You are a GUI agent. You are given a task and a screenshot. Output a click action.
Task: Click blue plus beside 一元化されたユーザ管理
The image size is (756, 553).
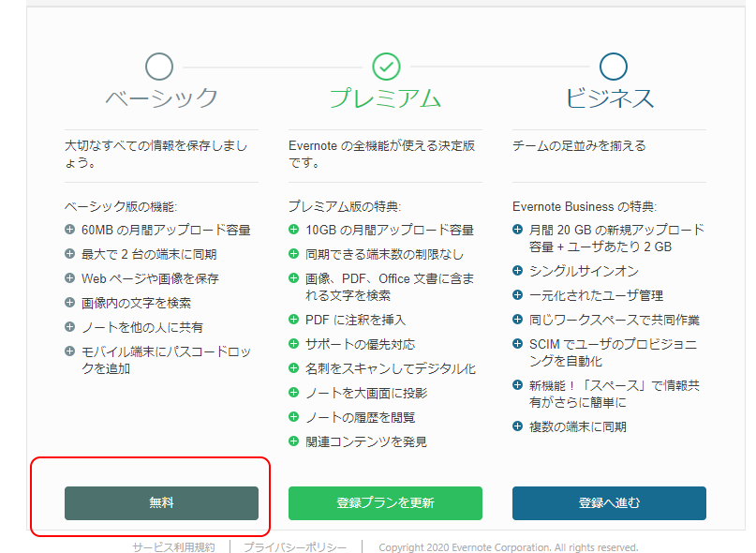click(517, 294)
